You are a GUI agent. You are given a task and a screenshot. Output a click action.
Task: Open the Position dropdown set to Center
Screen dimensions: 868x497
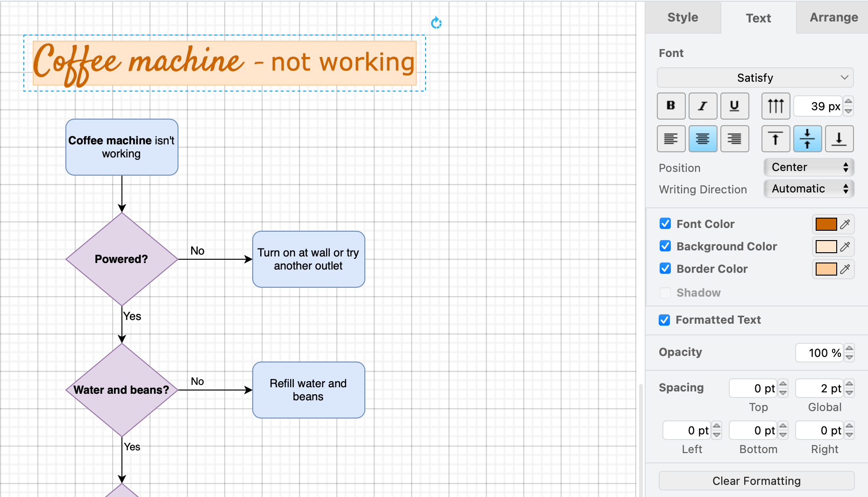[809, 167]
